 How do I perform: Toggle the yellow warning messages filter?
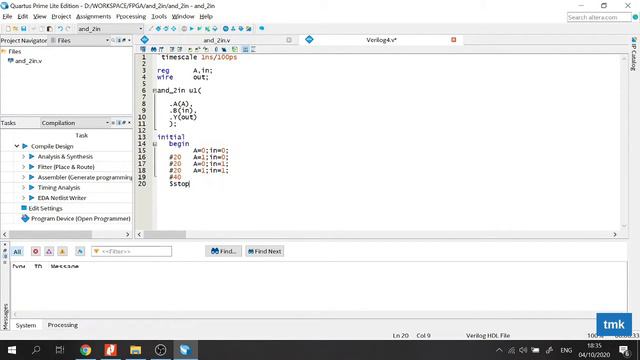pyautogui.click(x=62, y=251)
